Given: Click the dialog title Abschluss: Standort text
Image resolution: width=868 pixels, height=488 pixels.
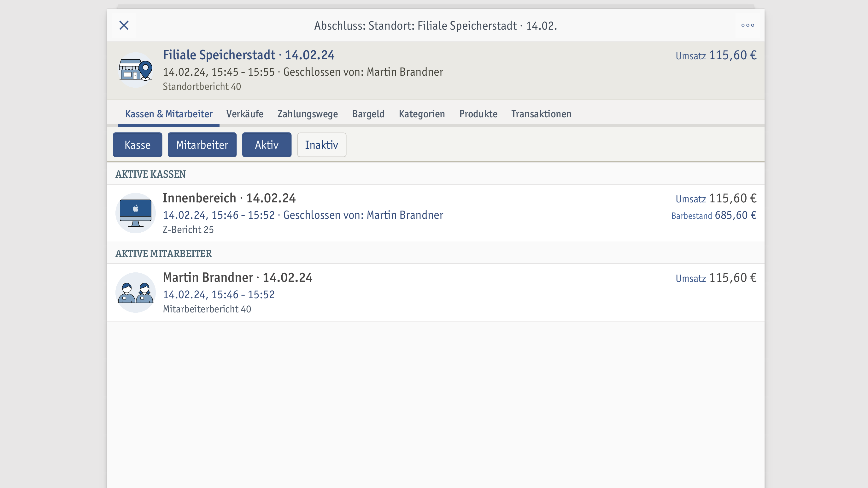Looking at the screenshot, I should [436, 26].
